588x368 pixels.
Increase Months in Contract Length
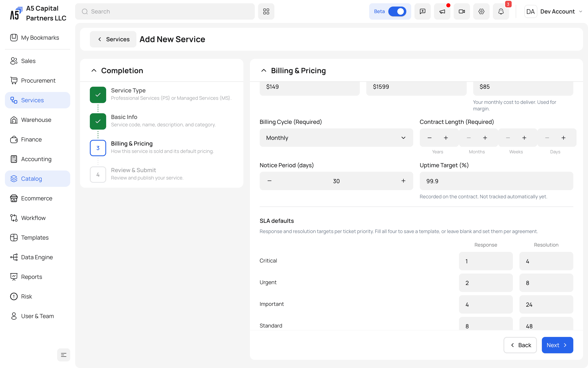(485, 138)
